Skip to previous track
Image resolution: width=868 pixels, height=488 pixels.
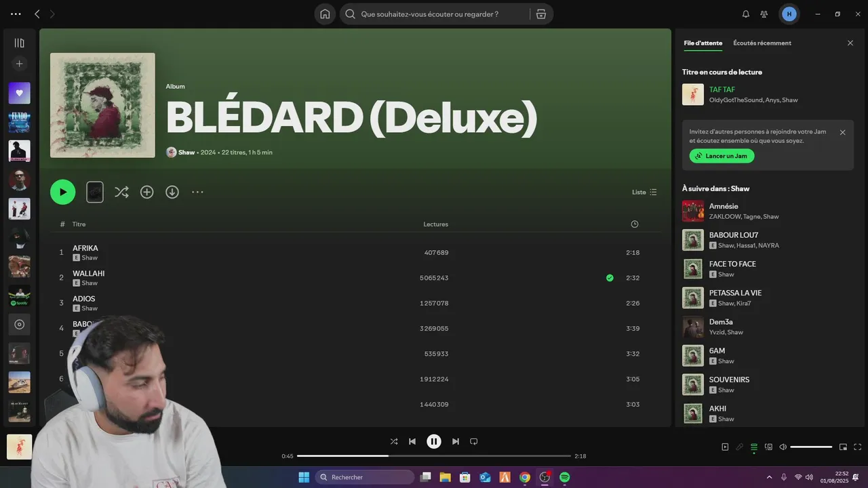(412, 441)
